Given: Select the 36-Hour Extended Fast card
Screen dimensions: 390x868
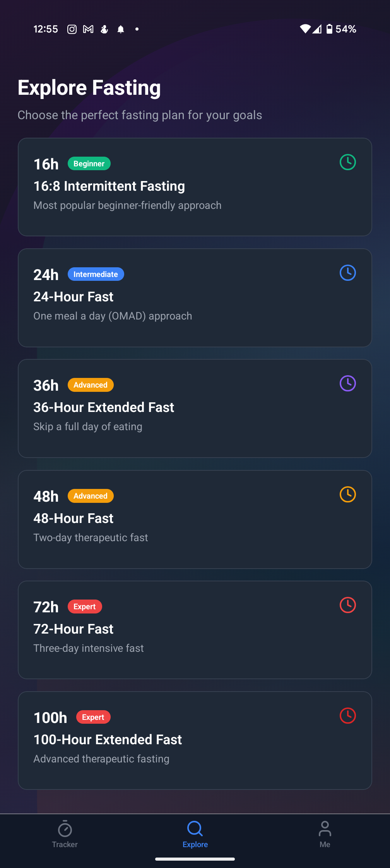Looking at the screenshot, I should pyautogui.click(x=195, y=408).
